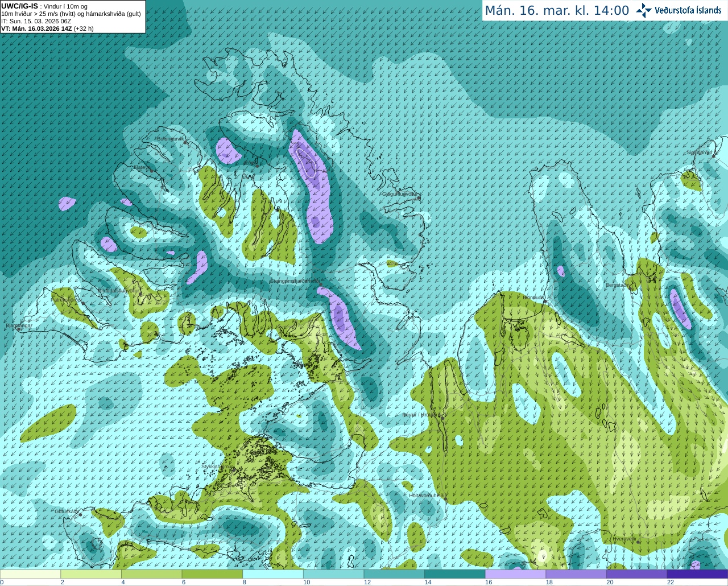This screenshot has width=728, height=586.
Task: Click the 20–22 m/s violet legend swatch
Action: tap(637, 574)
